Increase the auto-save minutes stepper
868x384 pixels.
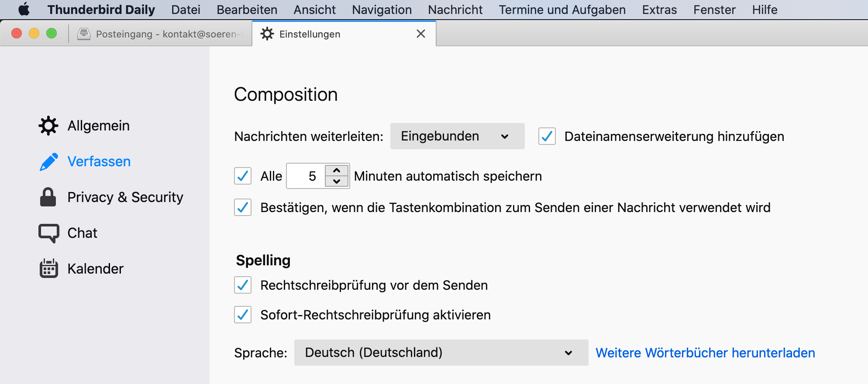[x=337, y=171]
